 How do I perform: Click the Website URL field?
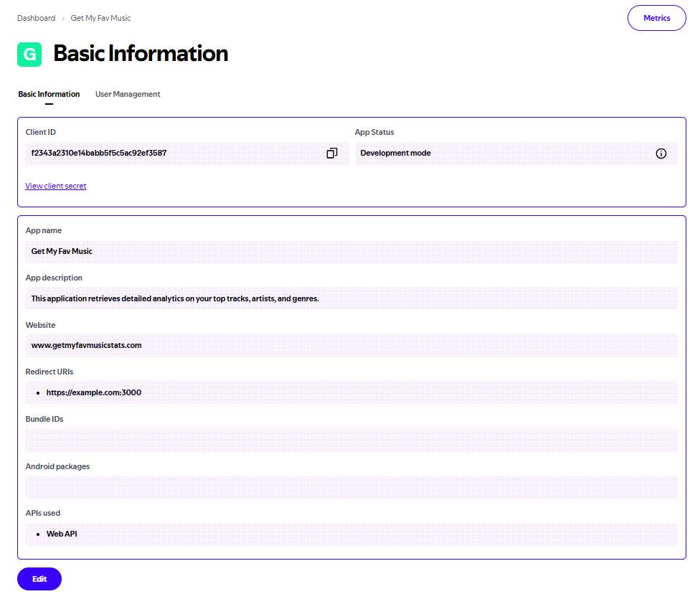point(351,345)
